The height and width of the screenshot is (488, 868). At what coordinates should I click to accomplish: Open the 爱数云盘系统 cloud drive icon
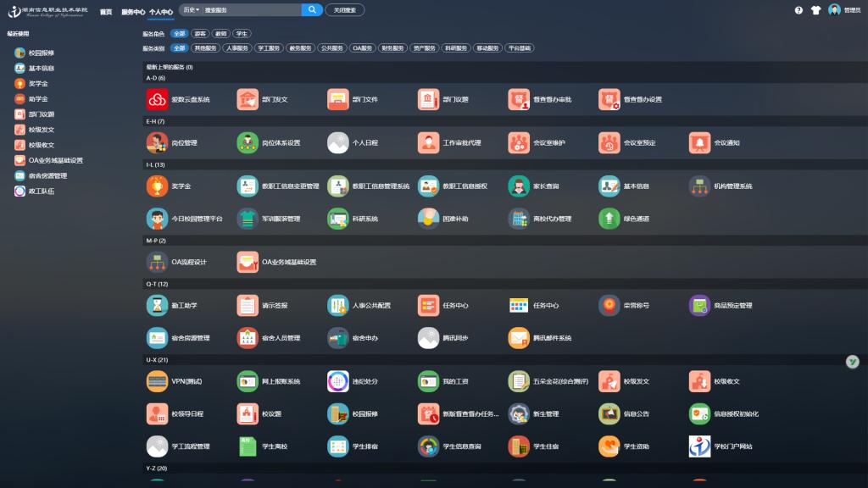(x=157, y=100)
